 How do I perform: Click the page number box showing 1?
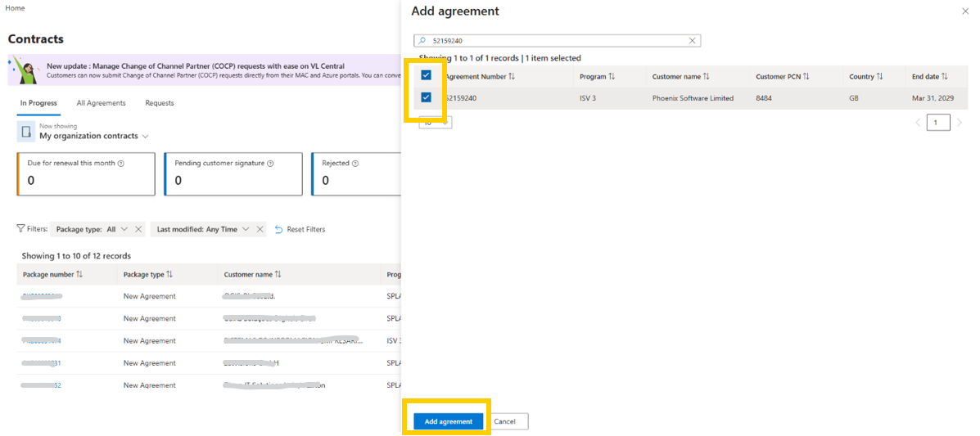(938, 123)
